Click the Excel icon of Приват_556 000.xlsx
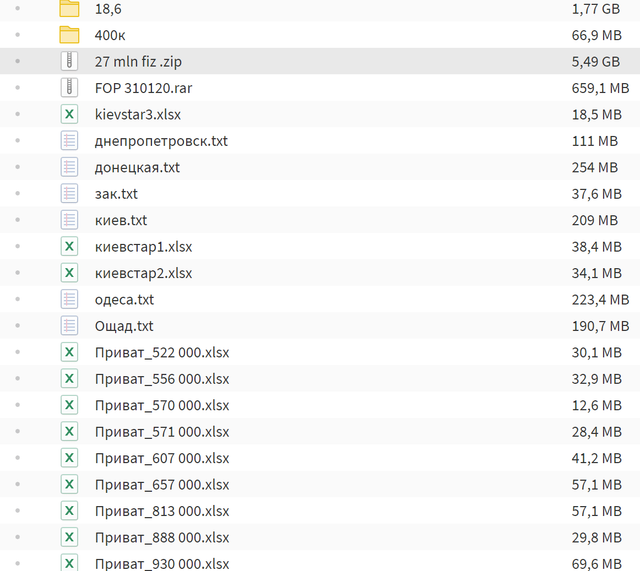Viewport: 640px width, 571px height. tap(69, 378)
